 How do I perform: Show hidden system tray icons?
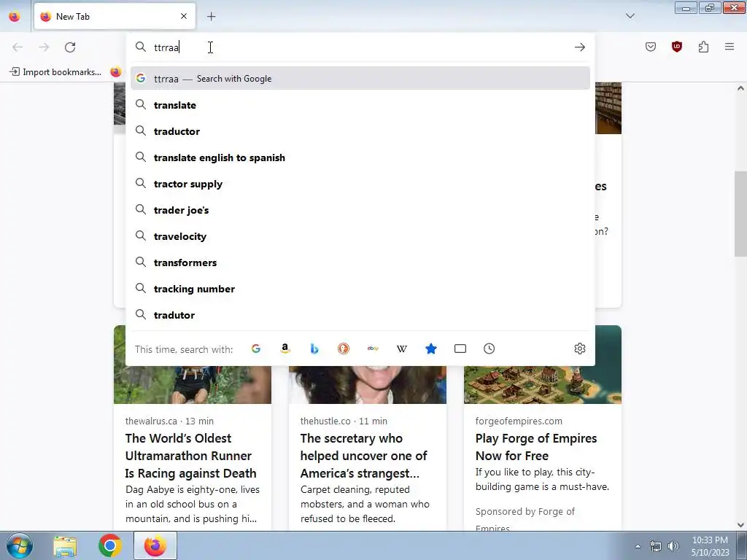[638, 546]
